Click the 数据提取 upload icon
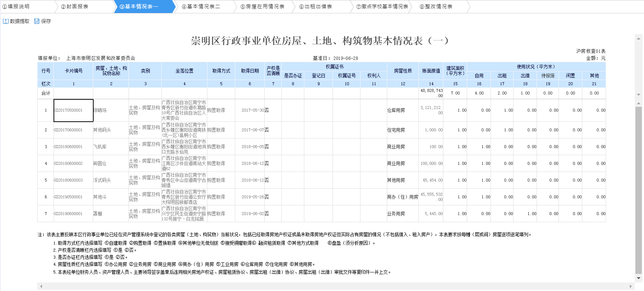 pyautogui.click(x=6, y=21)
